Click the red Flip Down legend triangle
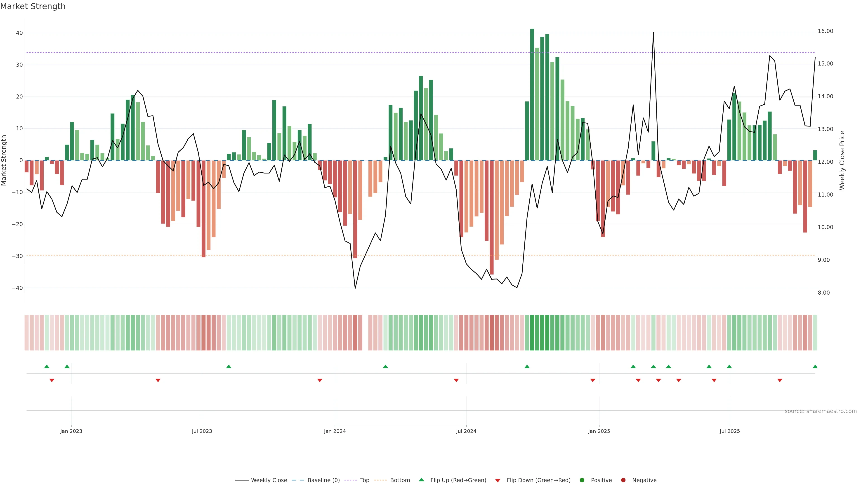The image size is (868, 488). point(498,481)
